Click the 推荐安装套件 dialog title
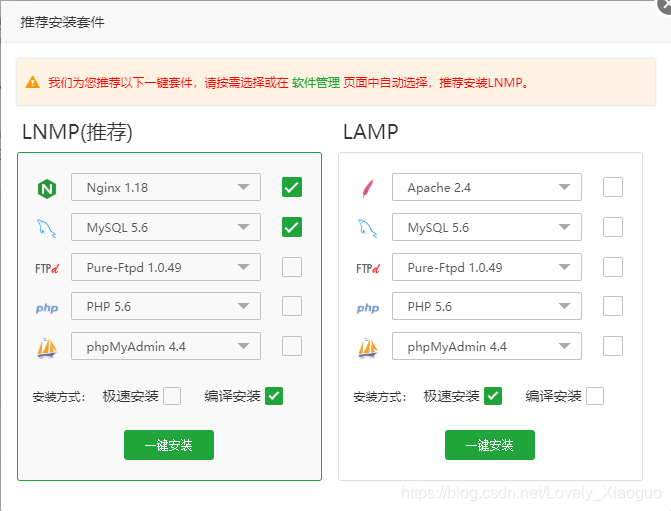 (x=62, y=22)
